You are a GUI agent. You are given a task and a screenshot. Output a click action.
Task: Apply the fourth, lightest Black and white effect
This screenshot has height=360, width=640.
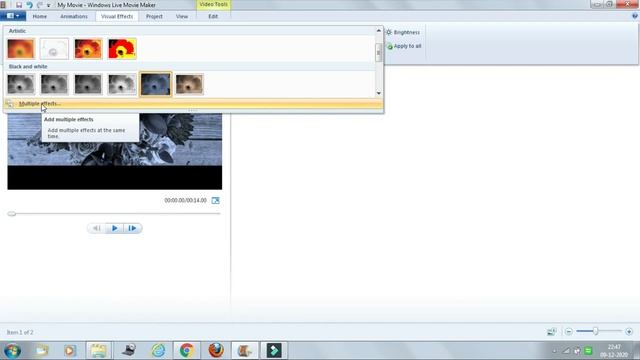point(122,84)
